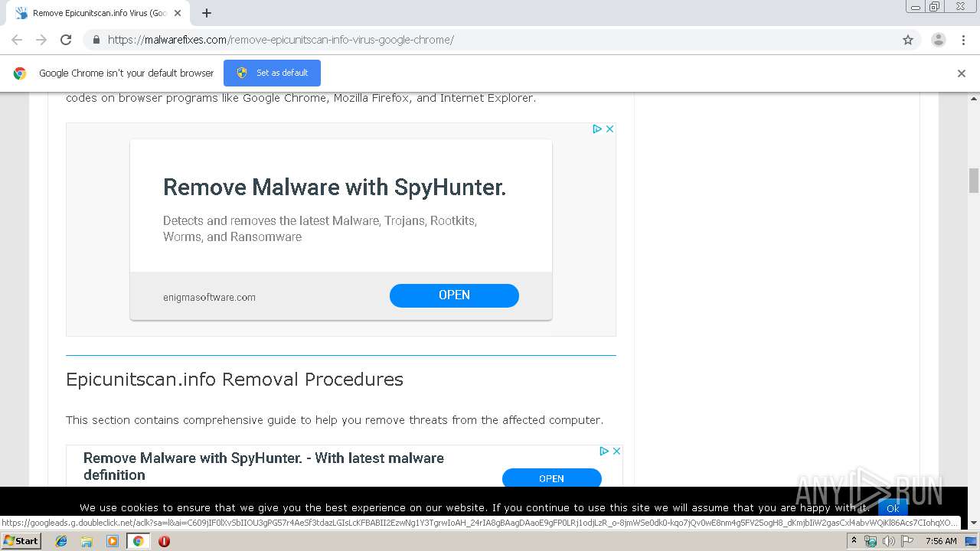
Task: Click Epicunitscan.info Removal Procedures heading
Action: [234, 380]
